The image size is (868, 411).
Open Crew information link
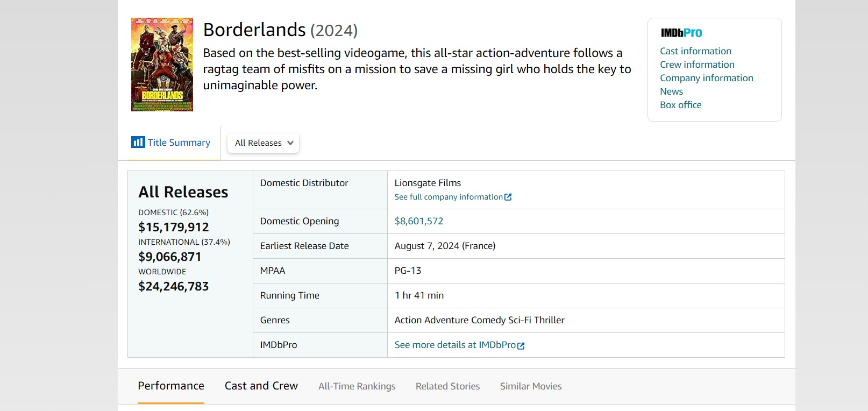pos(698,65)
